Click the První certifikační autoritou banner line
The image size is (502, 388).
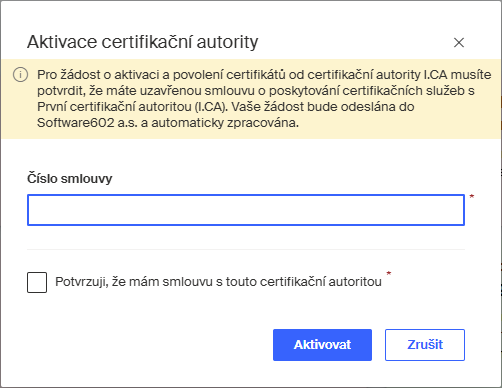[x=226, y=107]
